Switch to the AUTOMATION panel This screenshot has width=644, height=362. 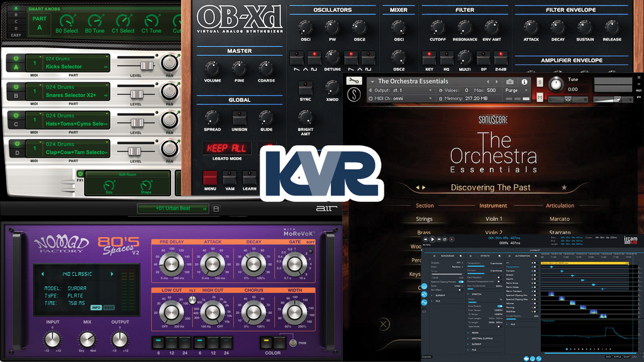click(x=523, y=255)
